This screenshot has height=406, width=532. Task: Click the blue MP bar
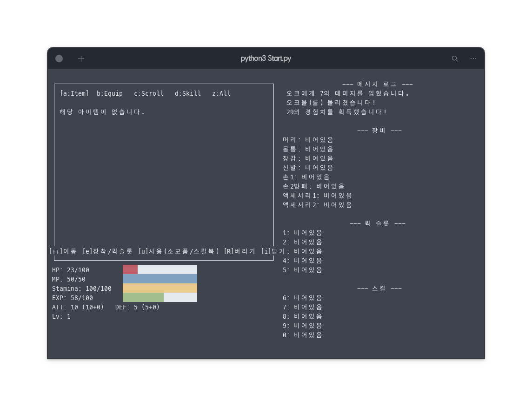pyautogui.click(x=160, y=279)
